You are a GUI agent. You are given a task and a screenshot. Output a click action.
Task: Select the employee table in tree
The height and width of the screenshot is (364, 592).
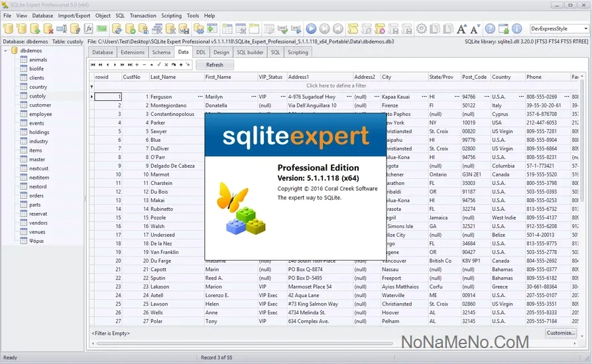pyautogui.click(x=40, y=114)
